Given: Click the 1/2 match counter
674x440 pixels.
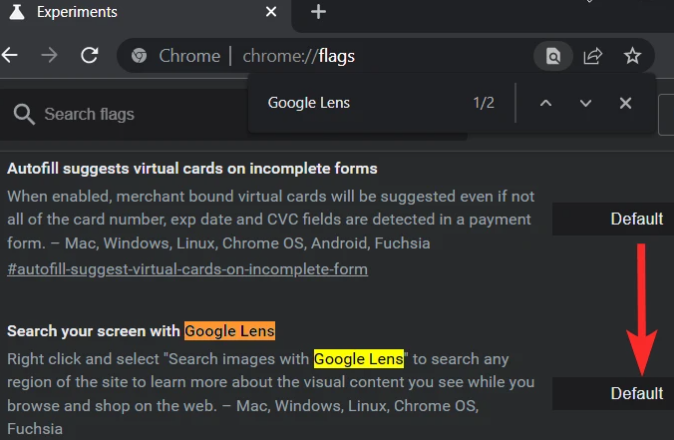Looking at the screenshot, I should point(484,103).
